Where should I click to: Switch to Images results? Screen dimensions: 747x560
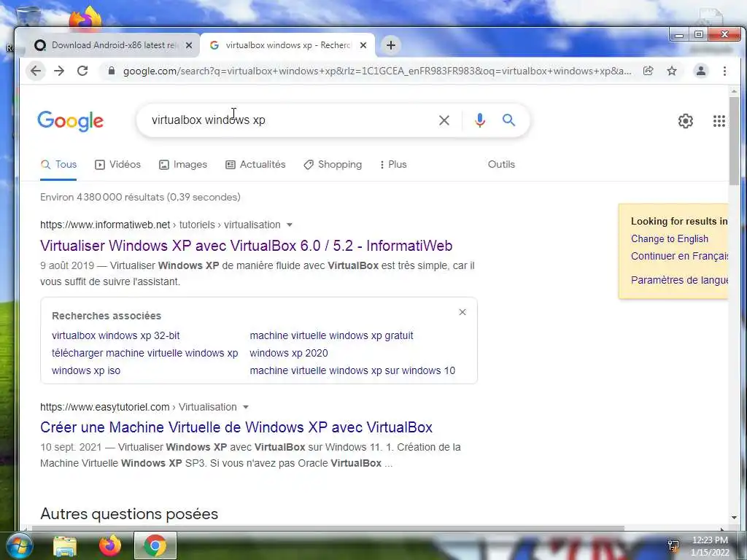183,165
